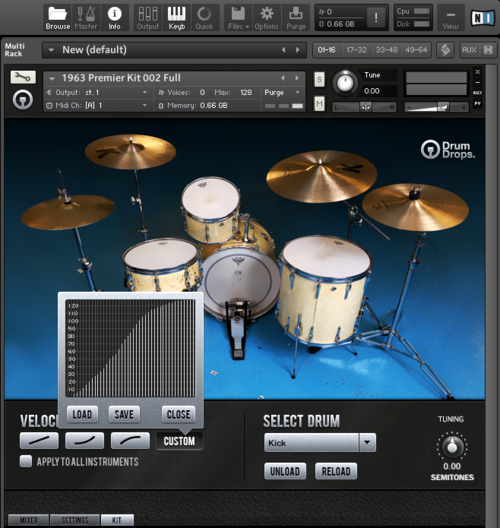The image size is (500, 528).
Task: Select the concave velocity curve
Action: [85, 440]
